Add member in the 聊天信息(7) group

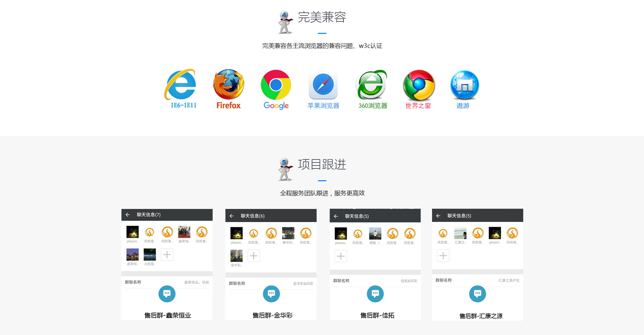pos(167,255)
